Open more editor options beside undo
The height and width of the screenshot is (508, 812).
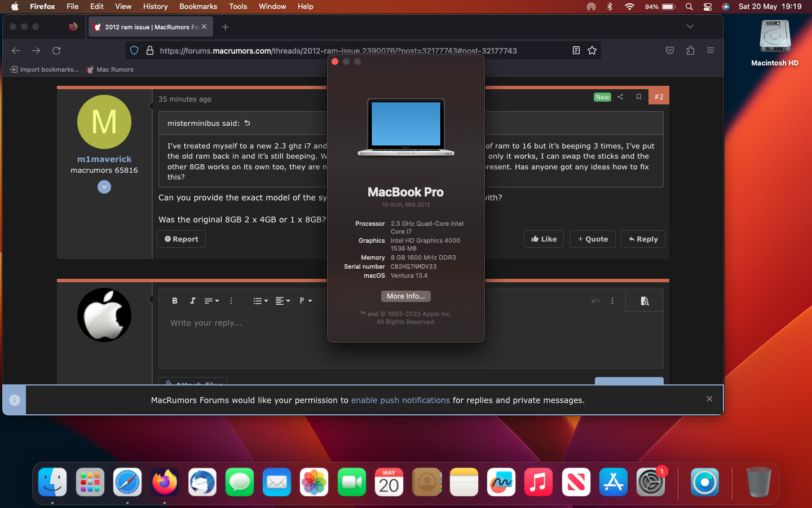pyautogui.click(x=612, y=301)
